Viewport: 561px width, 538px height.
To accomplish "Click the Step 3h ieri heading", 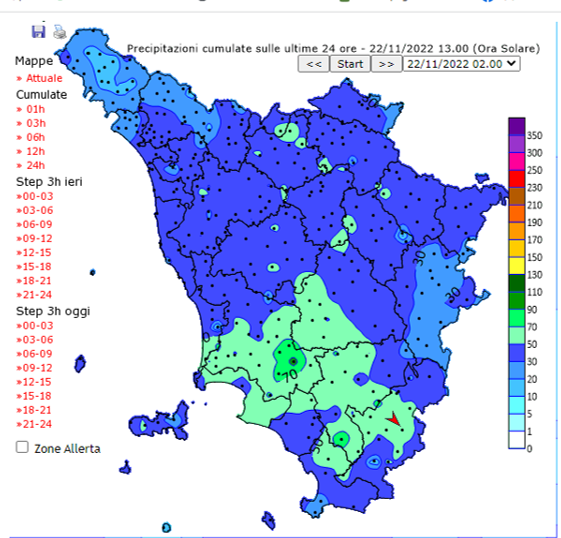I will click(49, 182).
